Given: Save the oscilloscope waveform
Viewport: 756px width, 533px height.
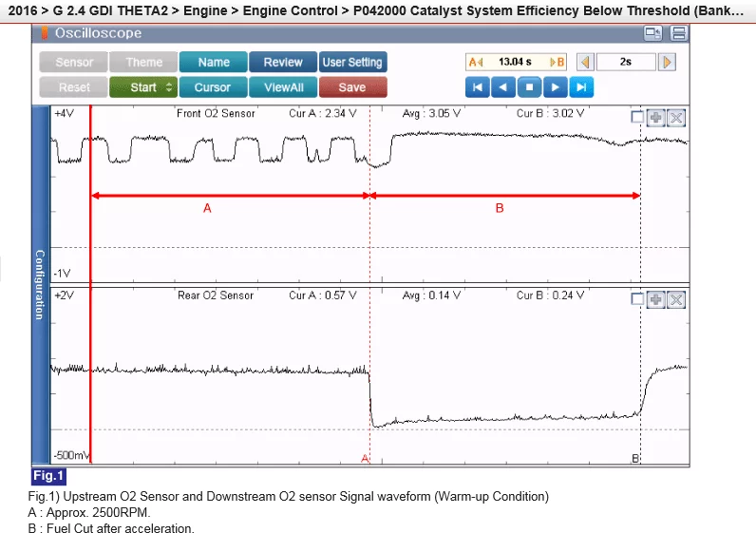Looking at the screenshot, I should point(352,87).
